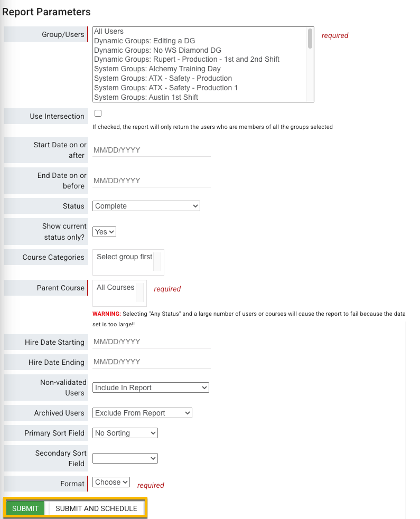This screenshot has width=420, height=519.
Task: Select Dynamic Groups: No WS Diamond DG
Action: (x=157, y=50)
